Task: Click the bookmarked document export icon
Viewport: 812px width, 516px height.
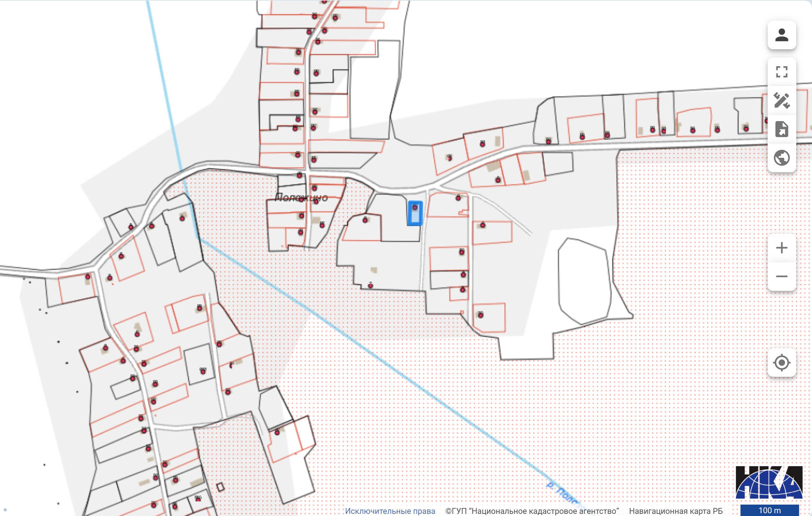Action: pyautogui.click(x=781, y=129)
